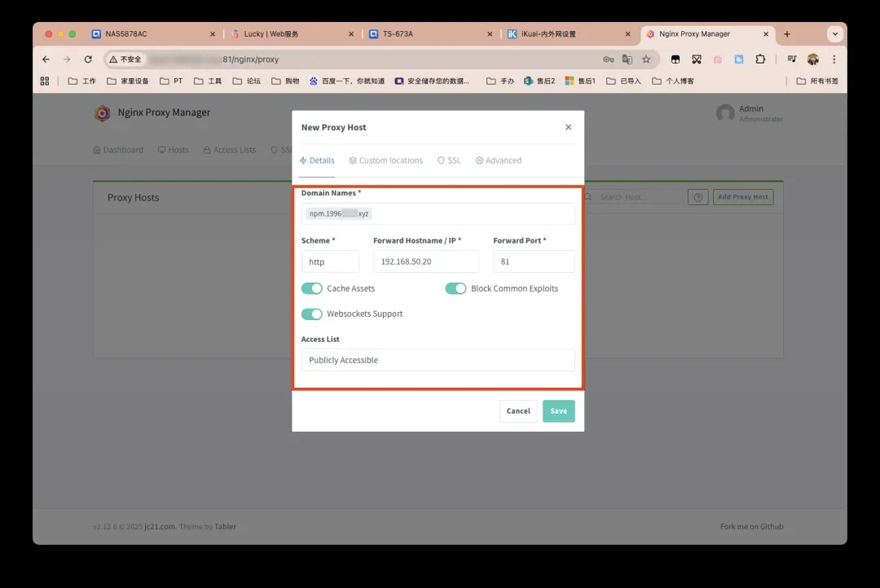Open the Scheme dropdown showing http
Screen dimensions: 880x588
click(330, 261)
